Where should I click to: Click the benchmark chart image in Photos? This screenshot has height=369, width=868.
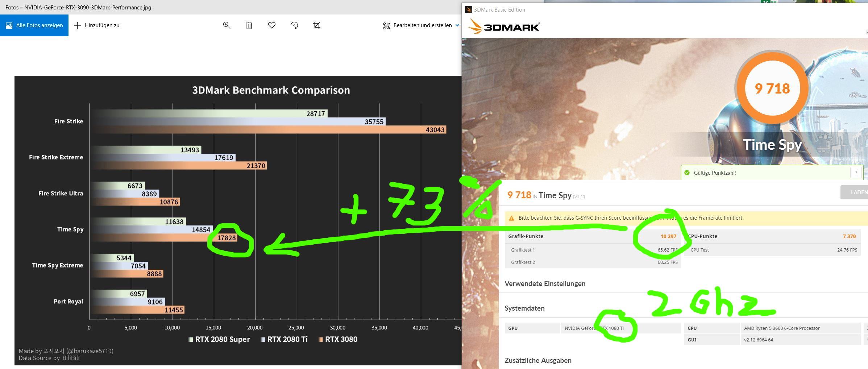coord(238,220)
